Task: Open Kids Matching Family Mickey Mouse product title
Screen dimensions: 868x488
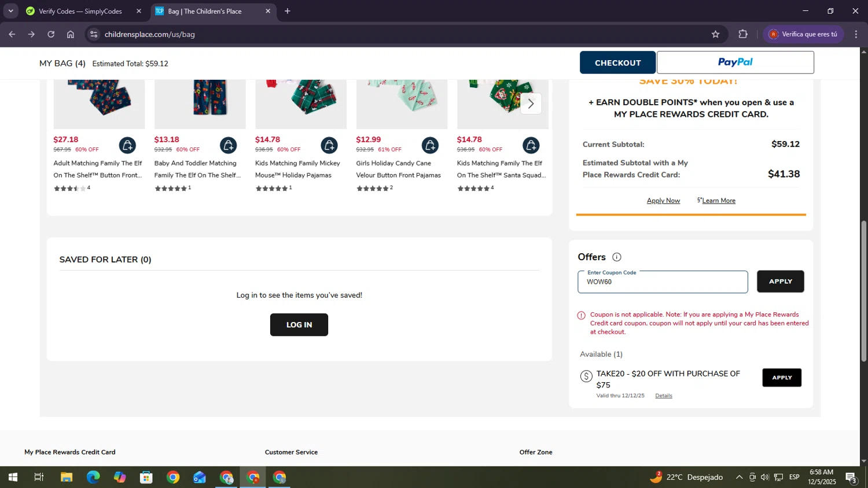Action: (x=297, y=169)
